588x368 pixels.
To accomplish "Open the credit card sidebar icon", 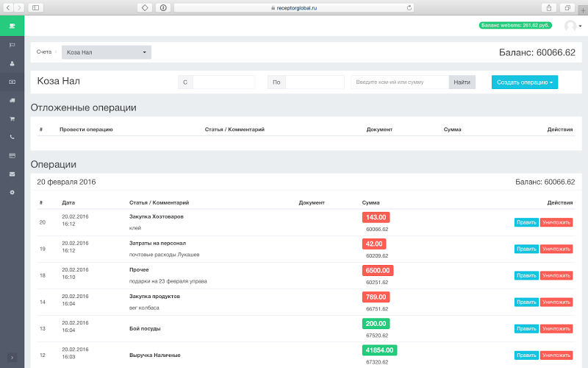I will coord(12,155).
